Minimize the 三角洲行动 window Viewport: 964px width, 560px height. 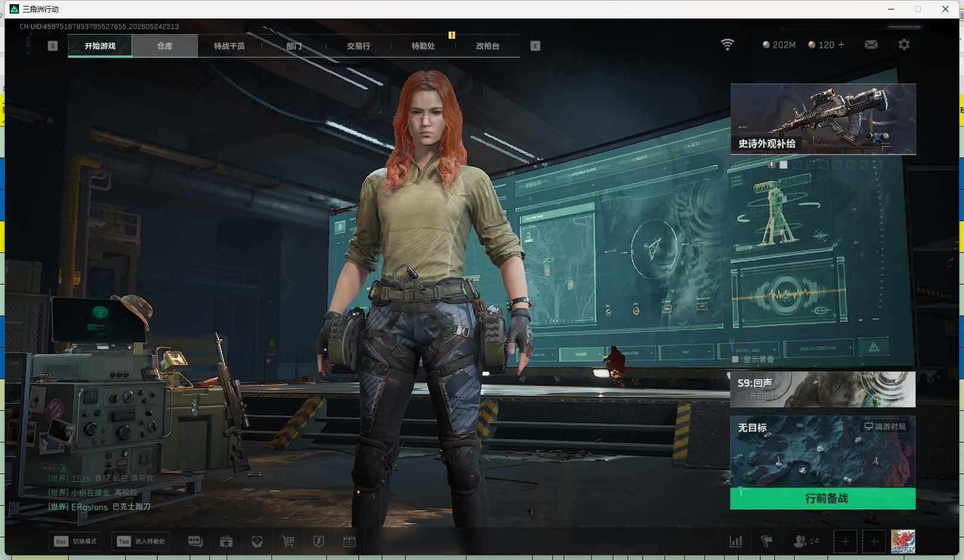(x=891, y=9)
